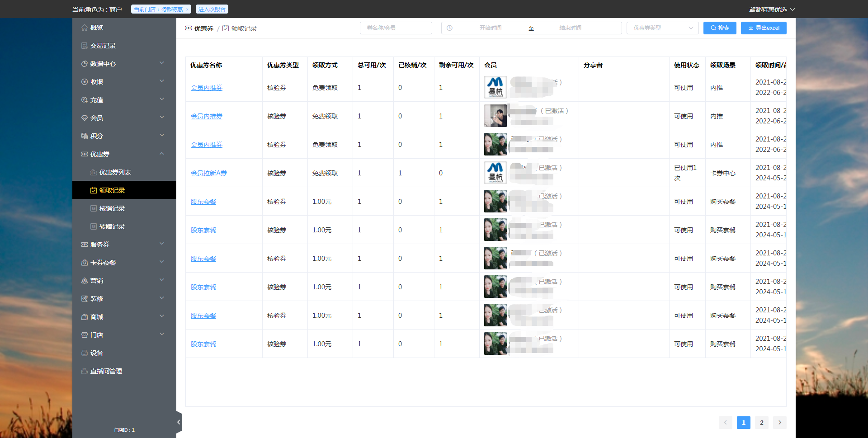
Task: Click the 设备 printer icon
Action: [x=85, y=353]
